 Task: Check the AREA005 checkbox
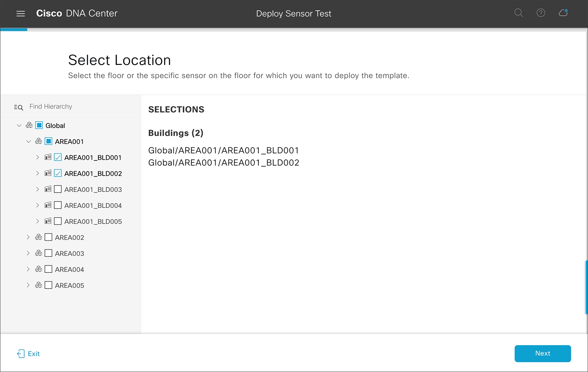coord(48,285)
